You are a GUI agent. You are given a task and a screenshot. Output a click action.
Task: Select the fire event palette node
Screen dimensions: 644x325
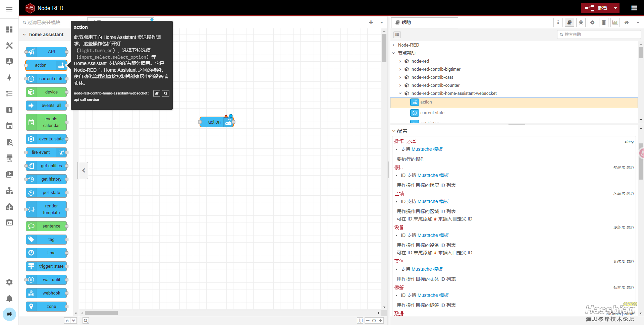point(46,152)
